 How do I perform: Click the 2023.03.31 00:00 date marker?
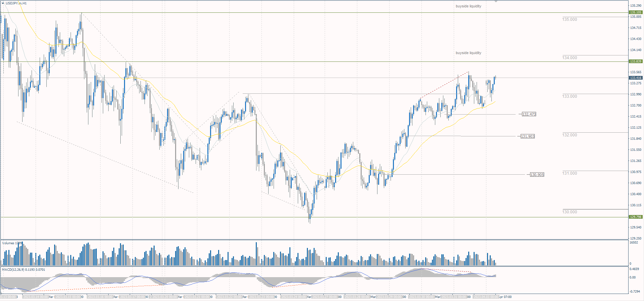coord(454,297)
